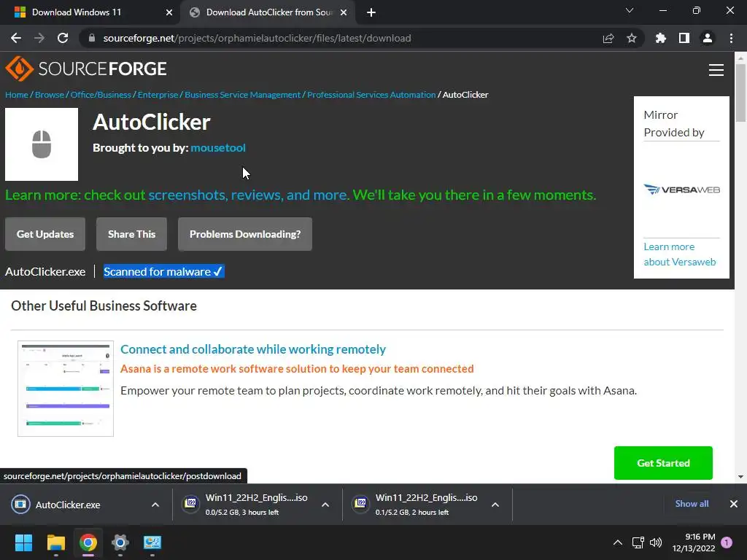Open AutoClicker.exe download item
The image size is (747, 560).
coord(68,505)
